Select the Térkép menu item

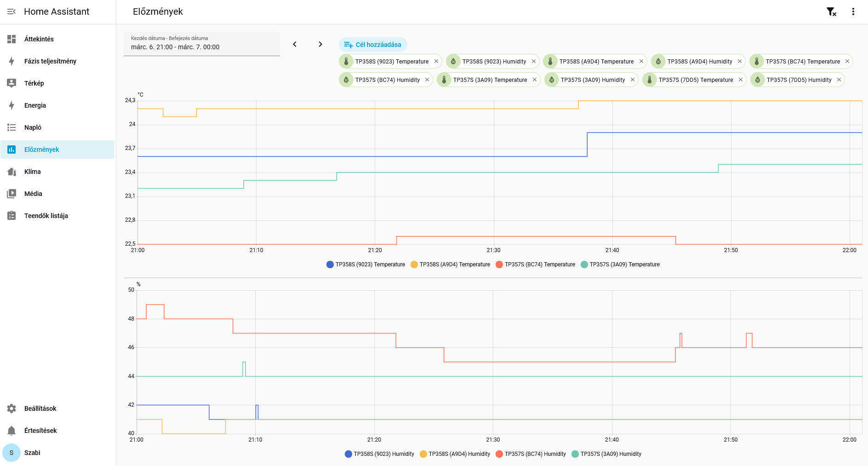57,83
